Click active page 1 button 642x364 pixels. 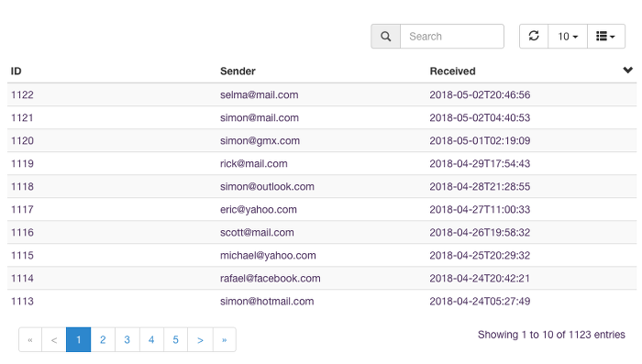(x=78, y=339)
